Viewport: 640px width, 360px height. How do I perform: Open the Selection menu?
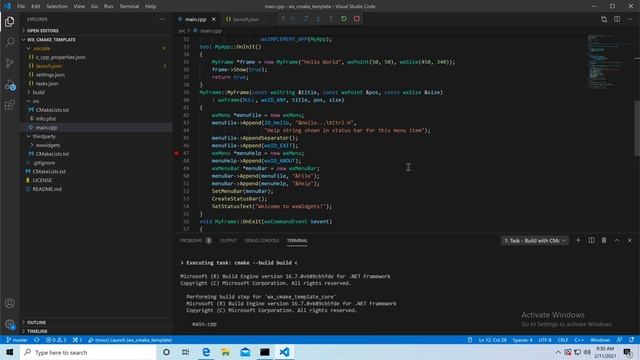(x=57, y=6)
